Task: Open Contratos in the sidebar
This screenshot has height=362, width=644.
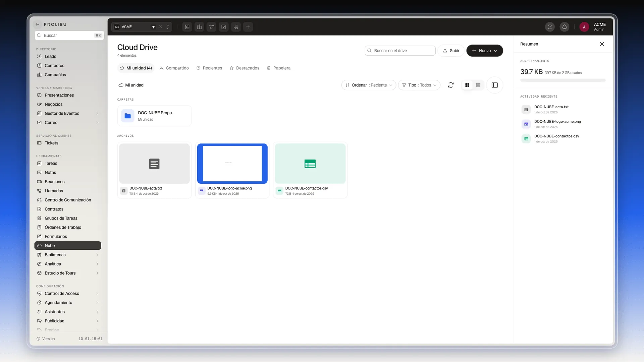Action: tap(68, 209)
